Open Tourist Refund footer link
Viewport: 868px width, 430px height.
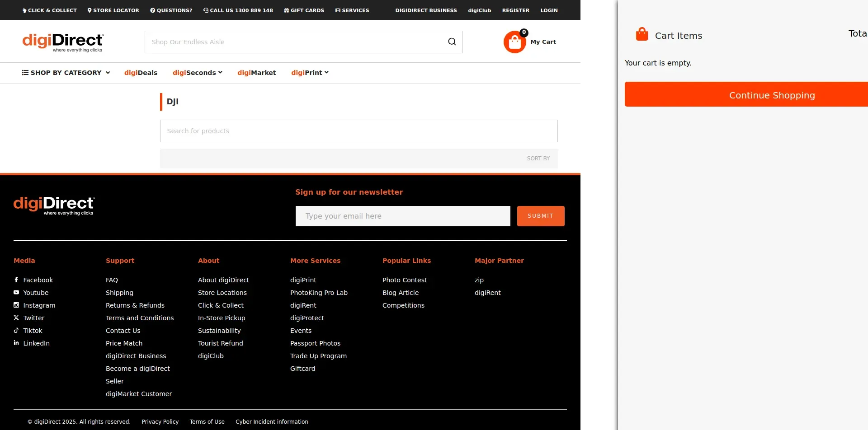(221, 343)
